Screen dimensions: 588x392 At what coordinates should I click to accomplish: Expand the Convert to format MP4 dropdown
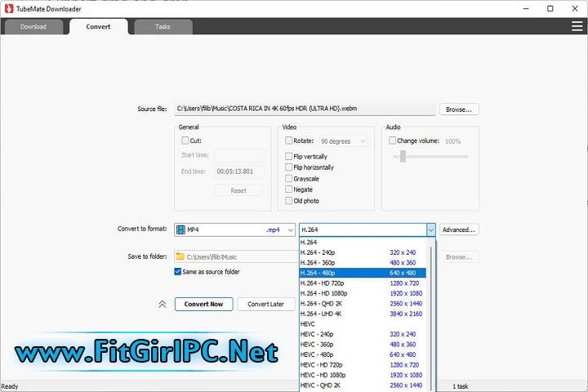pyautogui.click(x=290, y=230)
